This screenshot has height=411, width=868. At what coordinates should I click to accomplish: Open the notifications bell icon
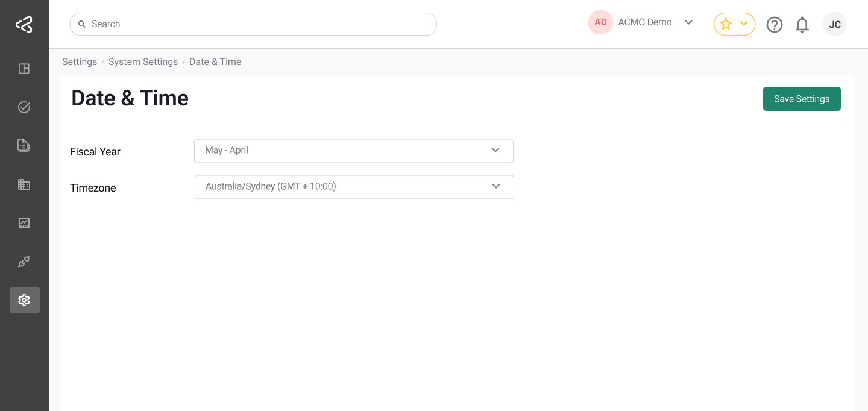802,24
